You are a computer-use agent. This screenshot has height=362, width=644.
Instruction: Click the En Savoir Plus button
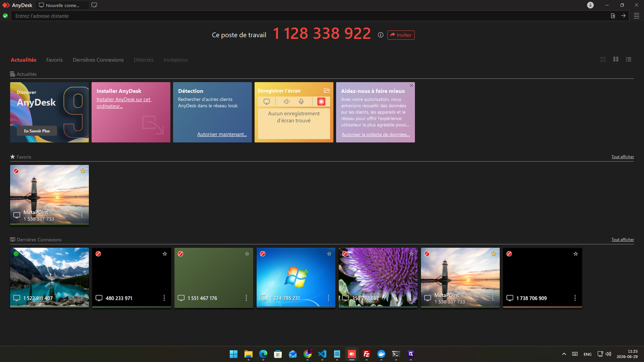click(37, 131)
